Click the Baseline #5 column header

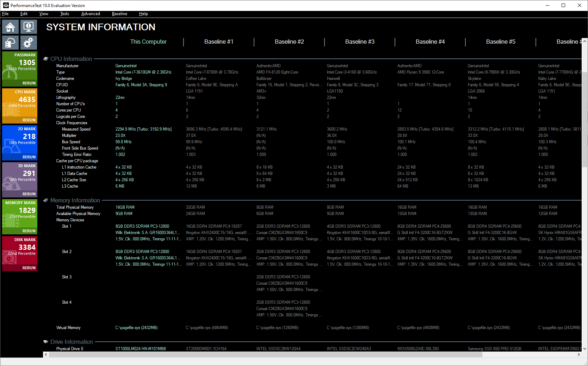(501, 42)
